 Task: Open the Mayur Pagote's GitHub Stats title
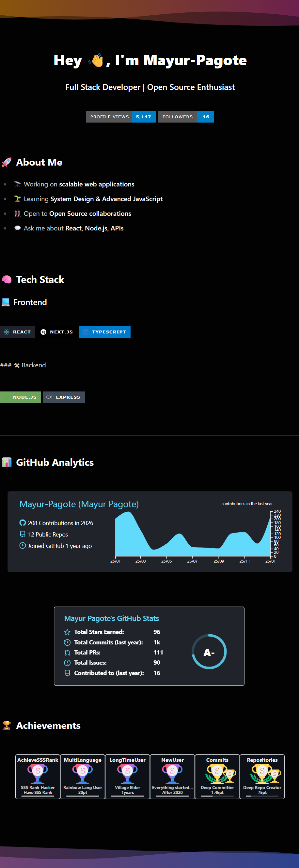[x=111, y=618]
